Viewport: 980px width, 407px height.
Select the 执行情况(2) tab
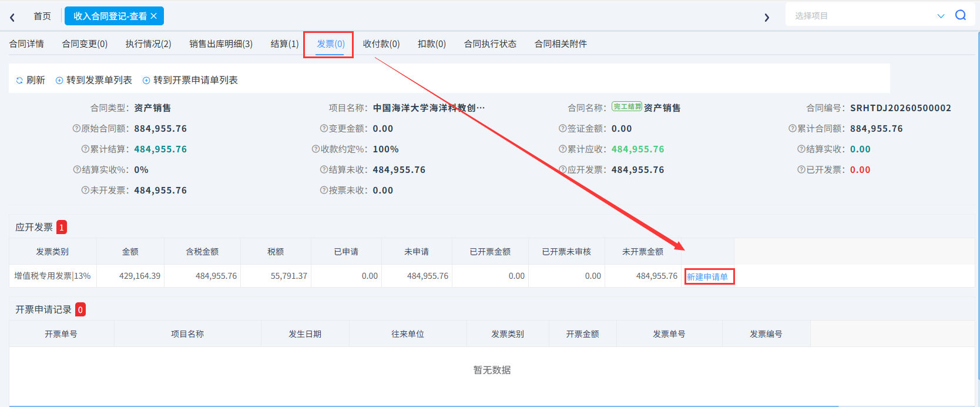point(148,44)
